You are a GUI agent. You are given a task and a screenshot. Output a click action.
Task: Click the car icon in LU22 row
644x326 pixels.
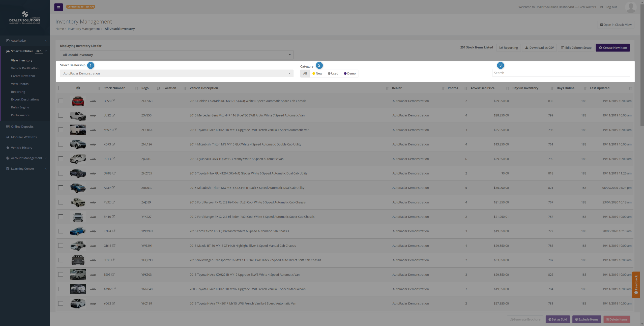93,116
